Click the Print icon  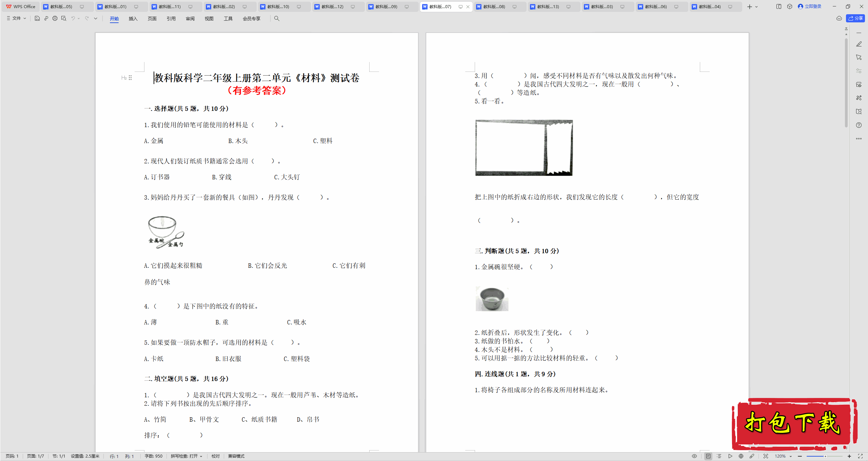tap(55, 19)
